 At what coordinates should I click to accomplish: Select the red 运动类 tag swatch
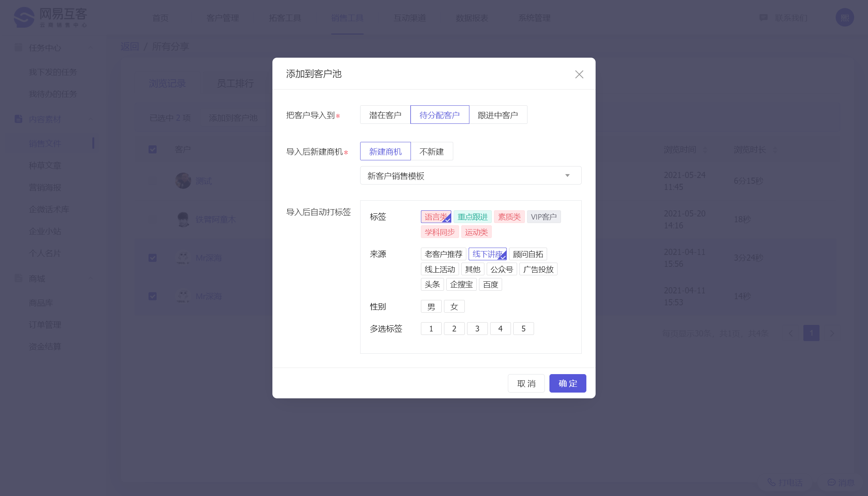pyautogui.click(x=476, y=232)
